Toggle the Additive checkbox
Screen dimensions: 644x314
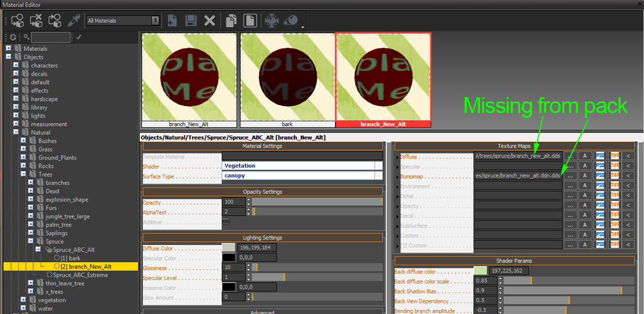pos(225,221)
